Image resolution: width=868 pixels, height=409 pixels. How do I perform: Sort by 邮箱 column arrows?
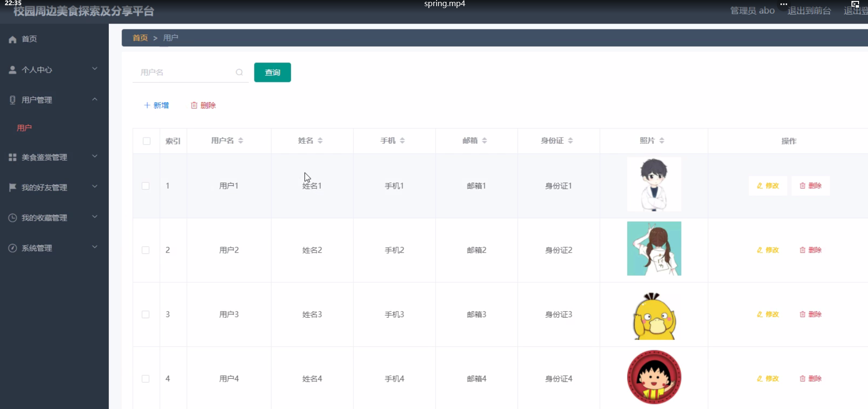[x=484, y=140]
